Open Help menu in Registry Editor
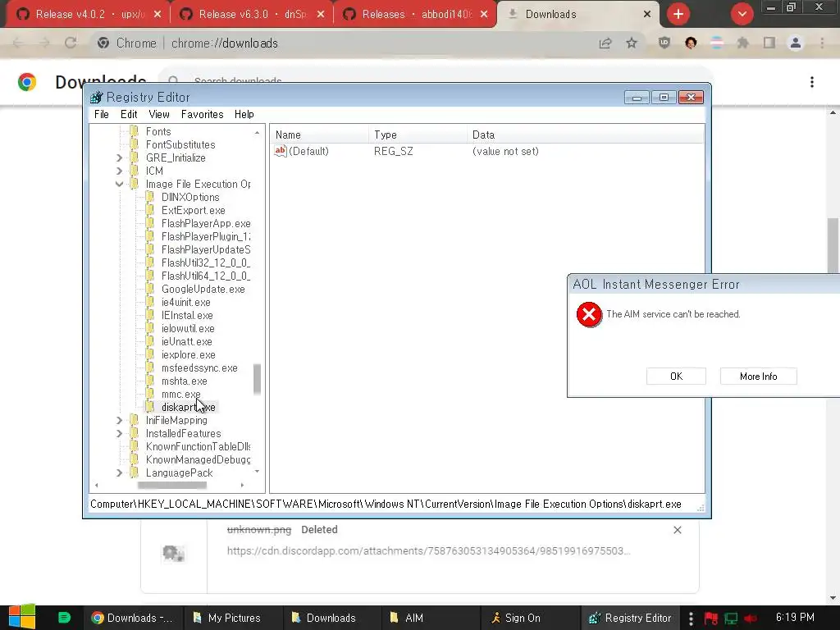 coord(244,115)
